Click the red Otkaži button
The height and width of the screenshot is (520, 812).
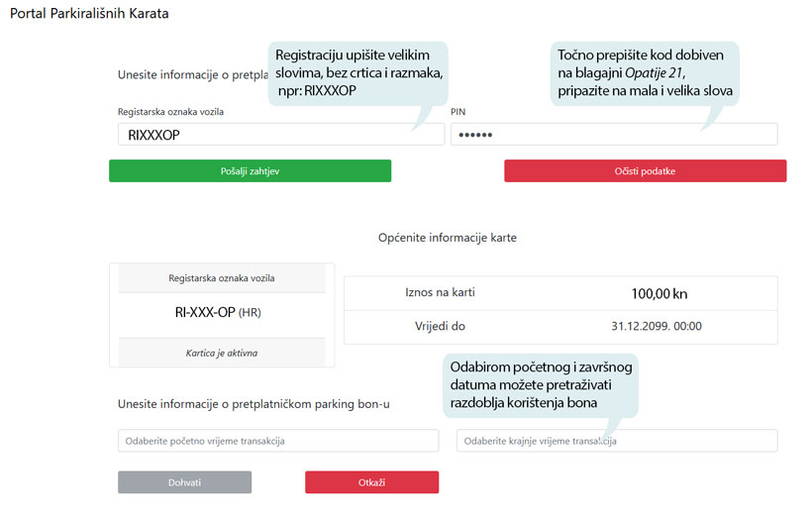tap(371, 482)
